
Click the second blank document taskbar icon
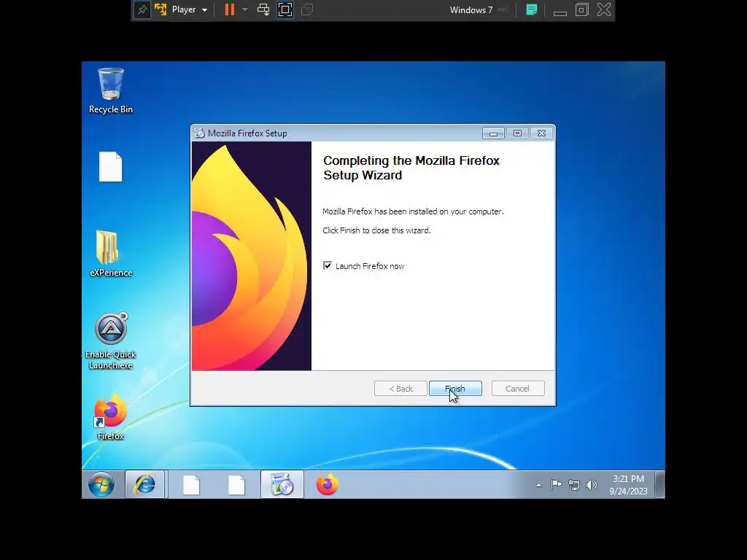pos(236,485)
